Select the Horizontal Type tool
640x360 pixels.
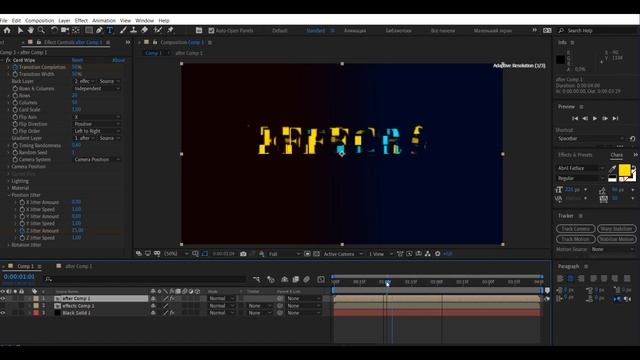click(x=110, y=31)
